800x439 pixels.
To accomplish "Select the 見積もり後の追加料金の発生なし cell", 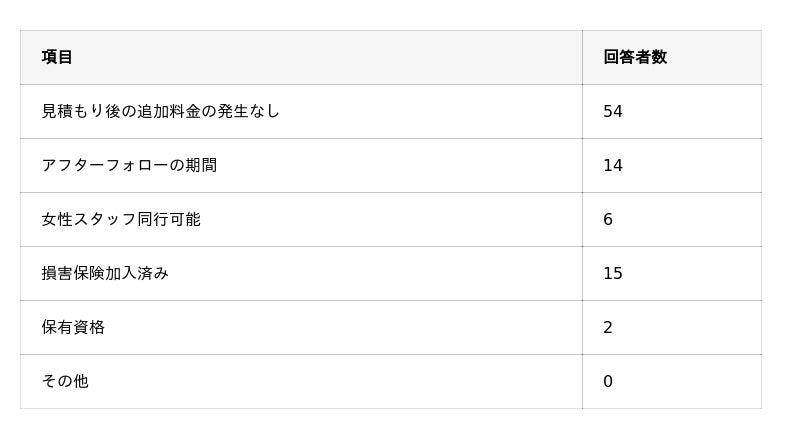I will pyautogui.click(x=160, y=111).
